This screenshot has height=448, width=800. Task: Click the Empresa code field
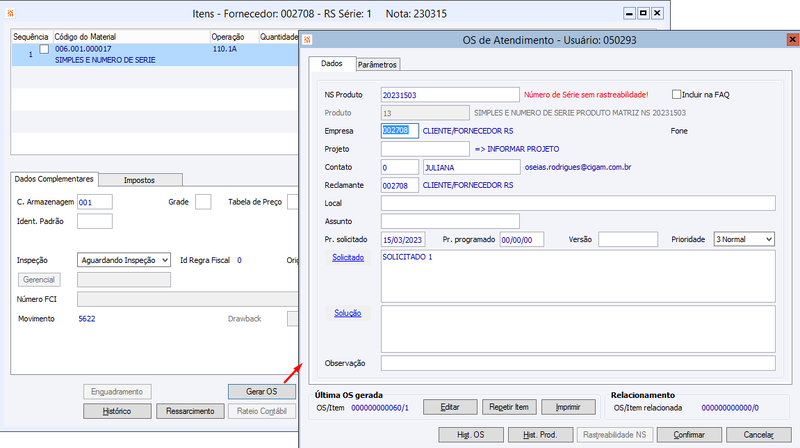pos(399,131)
